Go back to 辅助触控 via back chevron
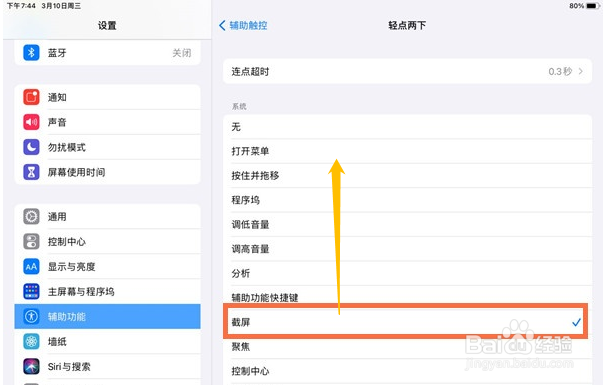 pos(222,26)
